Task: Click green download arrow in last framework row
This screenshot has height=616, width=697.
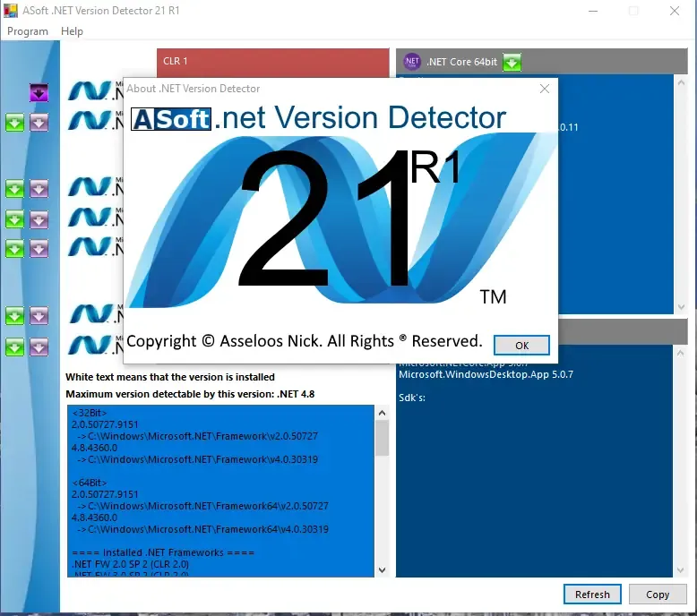Action: pyautogui.click(x=14, y=346)
